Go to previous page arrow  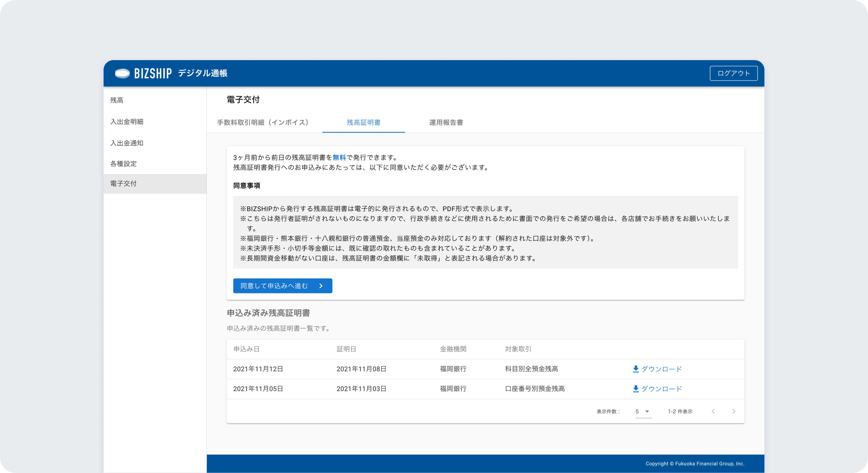coord(713,411)
